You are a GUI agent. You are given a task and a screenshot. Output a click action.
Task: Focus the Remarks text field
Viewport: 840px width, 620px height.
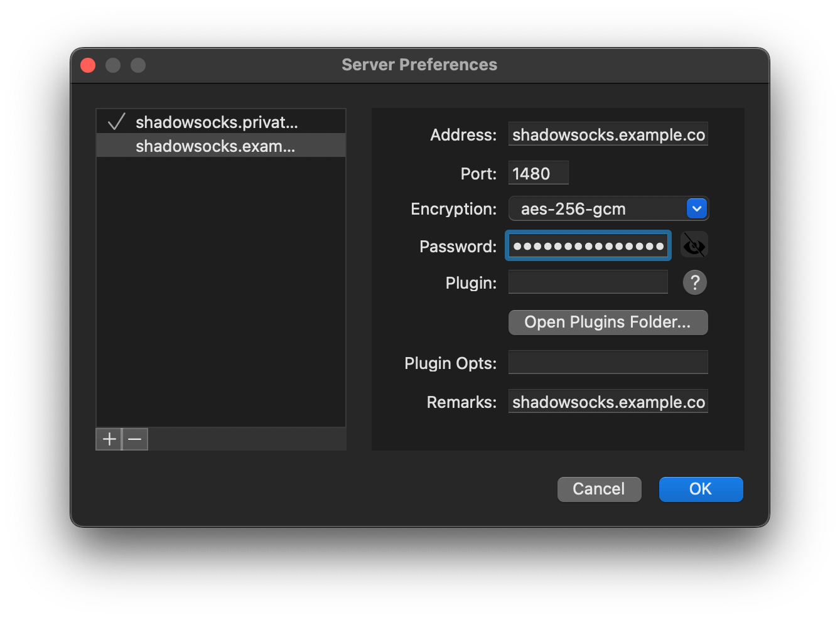608,402
